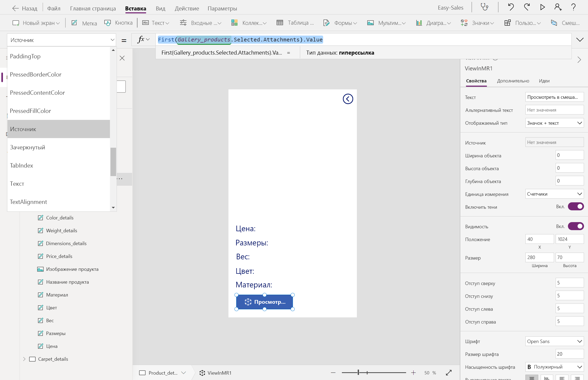Click the Undo arrow icon
588x380 pixels.
[511, 7]
